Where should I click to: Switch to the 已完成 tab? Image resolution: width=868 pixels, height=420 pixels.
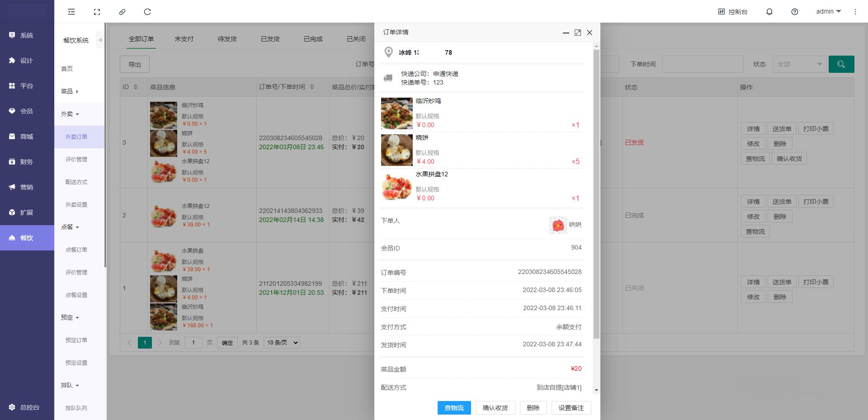coord(313,39)
